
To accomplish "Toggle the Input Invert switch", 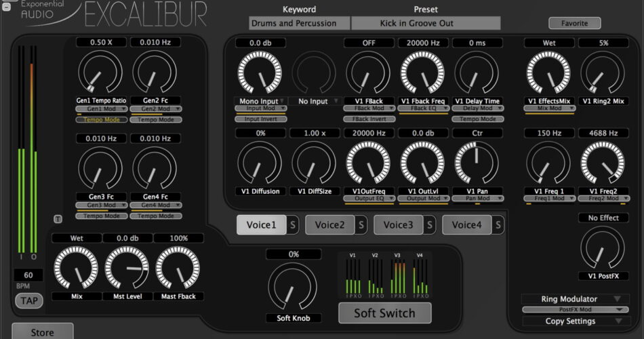I will (261, 119).
